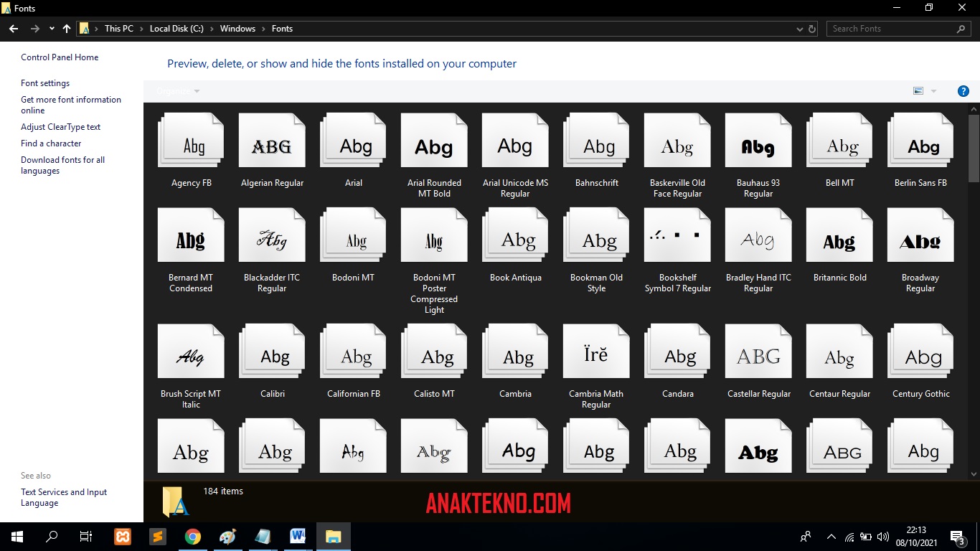
Task: Select the Candara font icon
Action: [677, 352]
